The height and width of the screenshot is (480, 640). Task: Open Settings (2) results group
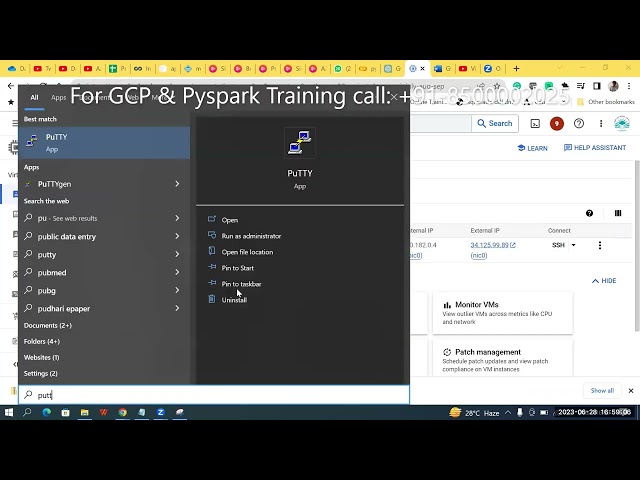pyautogui.click(x=40, y=373)
